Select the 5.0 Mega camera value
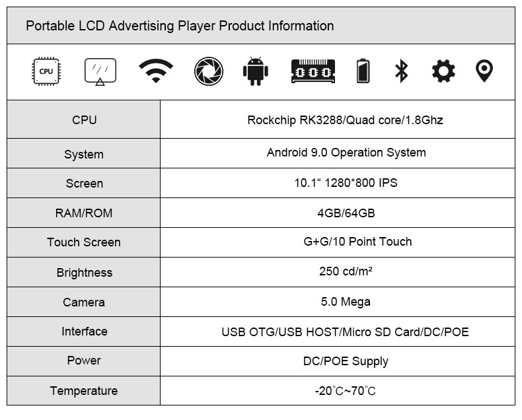The width and height of the screenshot is (522, 420). (x=346, y=302)
